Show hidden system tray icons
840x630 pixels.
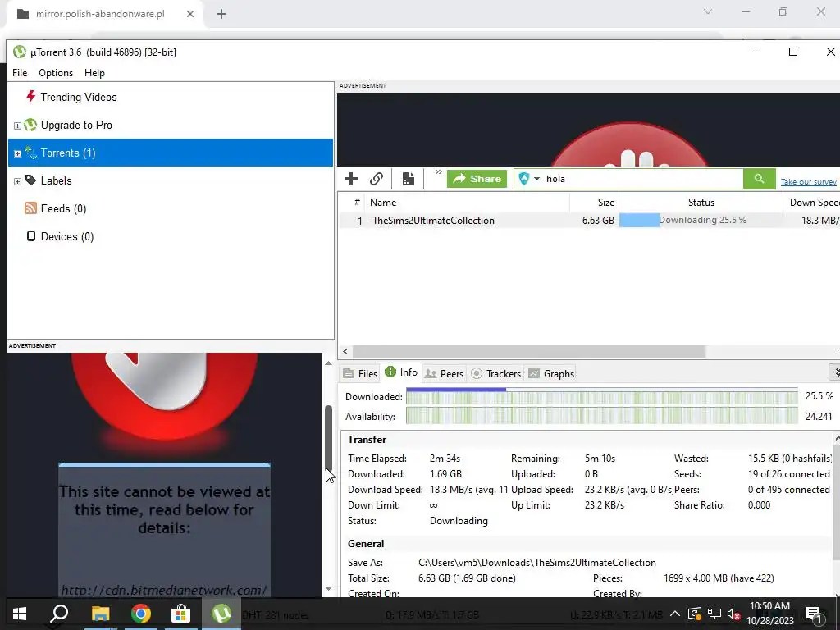click(x=674, y=614)
